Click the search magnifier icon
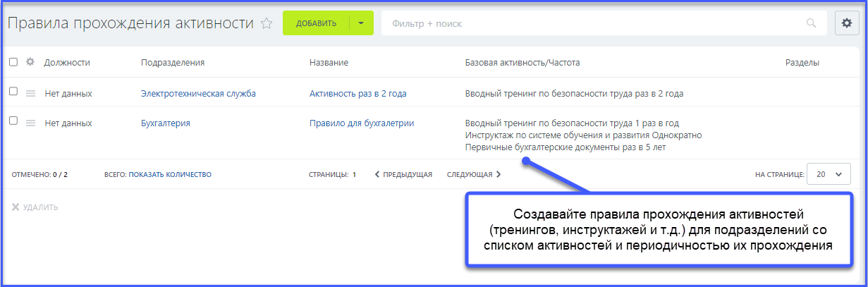 [811, 23]
